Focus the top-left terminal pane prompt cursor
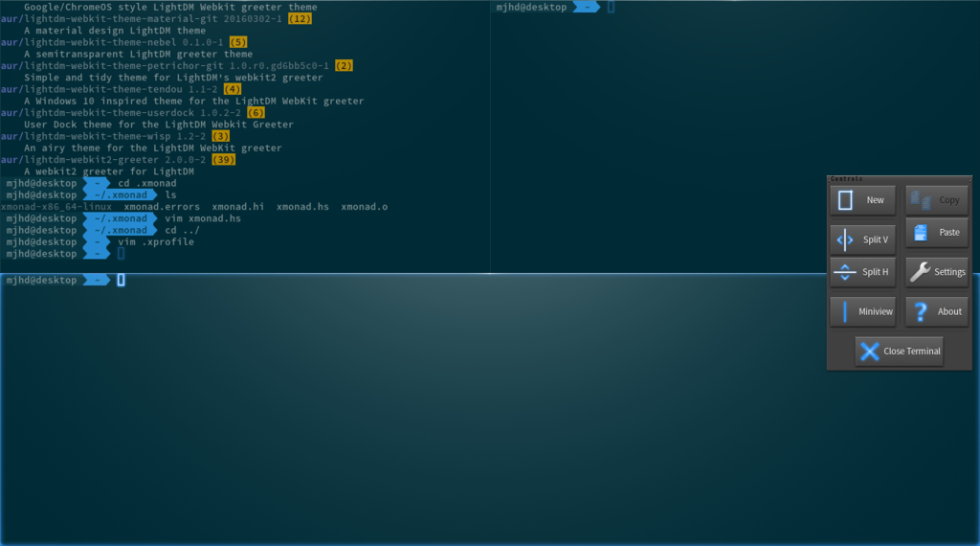The image size is (980, 546). [x=121, y=253]
